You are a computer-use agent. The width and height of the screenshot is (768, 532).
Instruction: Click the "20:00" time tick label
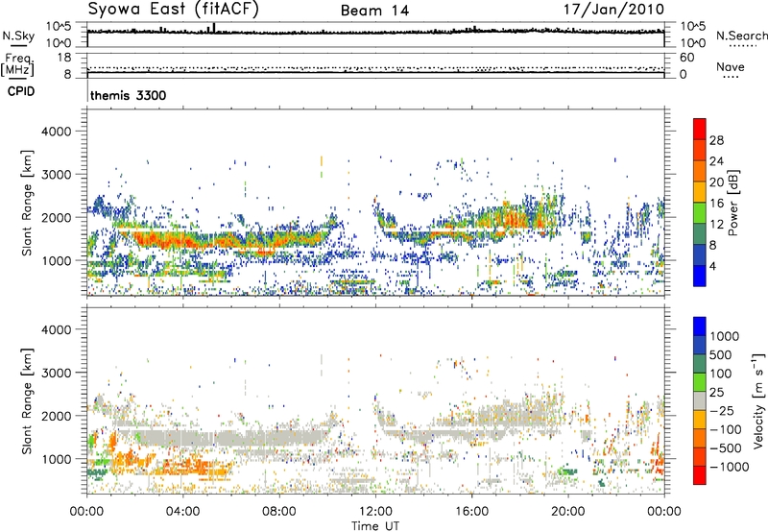click(x=568, y=512)
